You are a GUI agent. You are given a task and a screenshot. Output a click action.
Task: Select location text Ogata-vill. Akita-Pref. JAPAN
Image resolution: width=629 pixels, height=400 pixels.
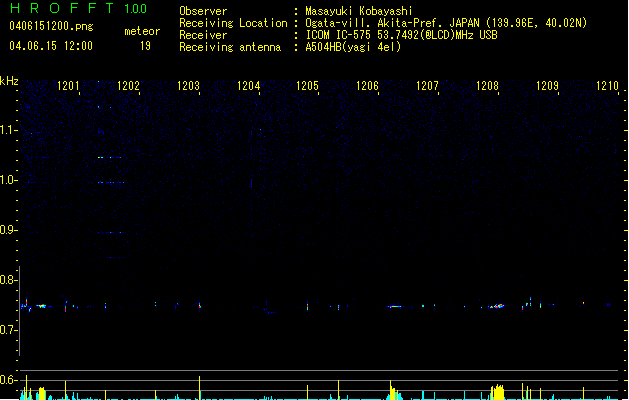(x=392, y=23)
